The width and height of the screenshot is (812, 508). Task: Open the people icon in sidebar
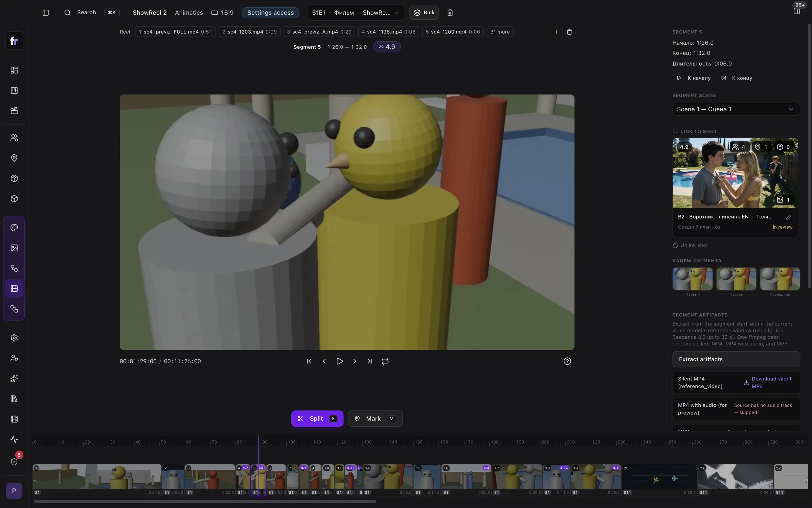pyautogui.click(x=14, y=138)
